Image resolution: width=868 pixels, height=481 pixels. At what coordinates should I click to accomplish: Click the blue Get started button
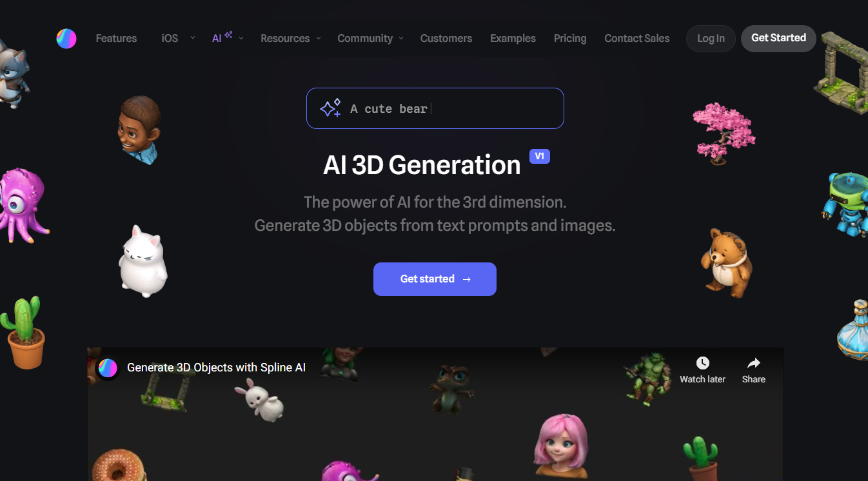[x=435, y=279]
